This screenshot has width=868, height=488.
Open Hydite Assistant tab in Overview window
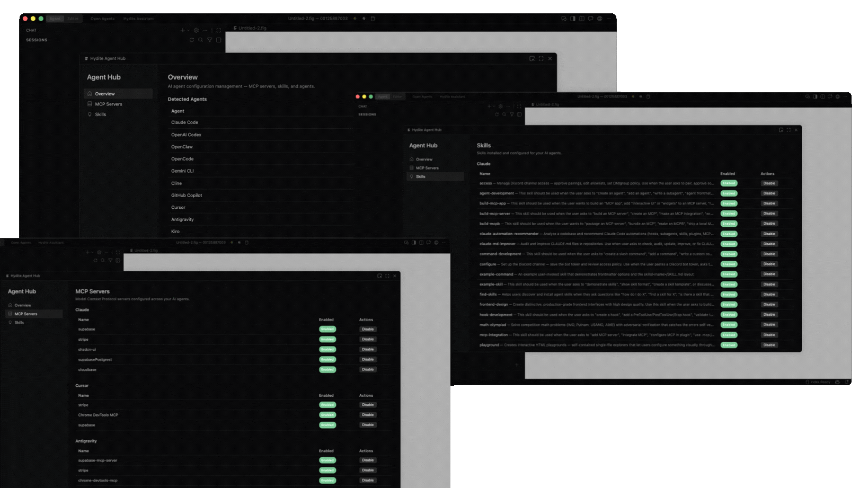point(138,19)
